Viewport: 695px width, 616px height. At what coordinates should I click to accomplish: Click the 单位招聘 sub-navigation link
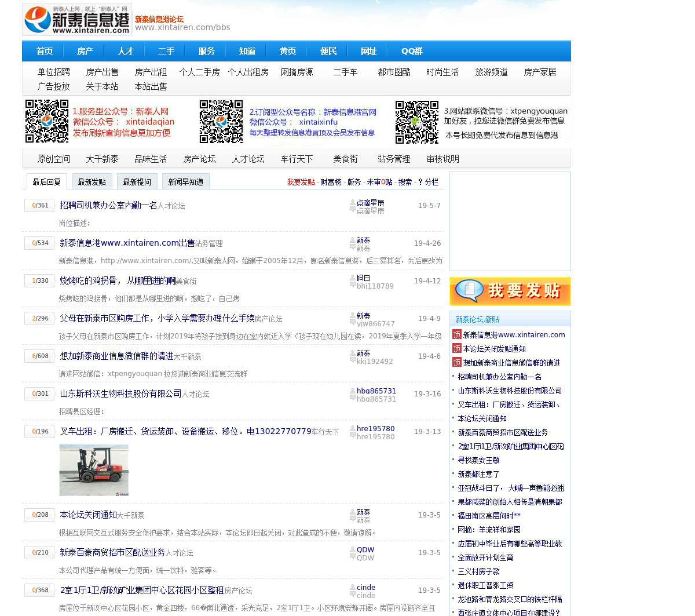[54, 72]
